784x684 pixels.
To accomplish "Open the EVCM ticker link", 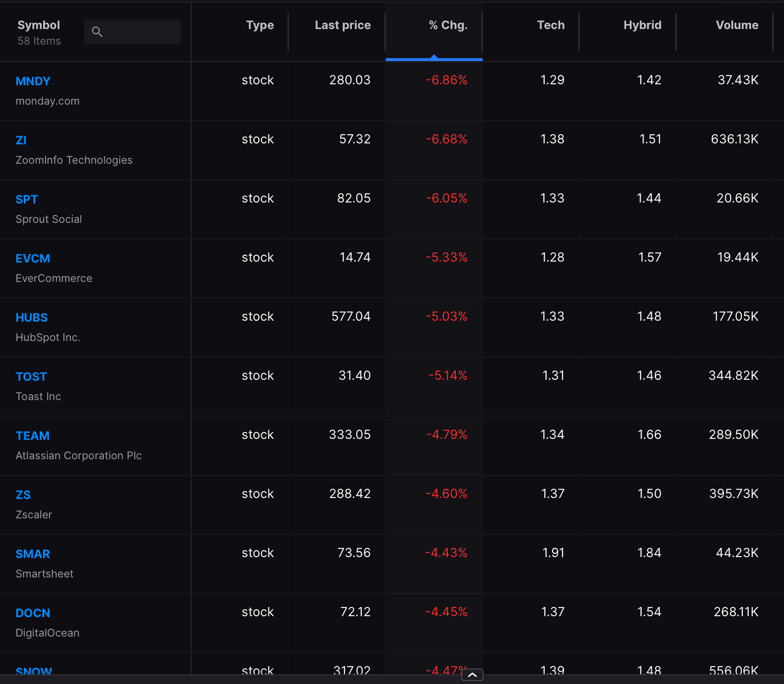I will point(32,259).
